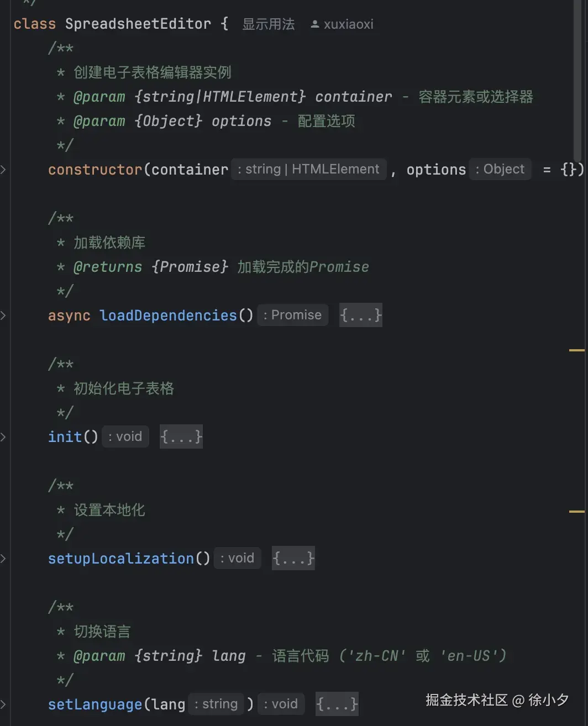Click the SpreadsheetEditor class name

pos(138,24)
